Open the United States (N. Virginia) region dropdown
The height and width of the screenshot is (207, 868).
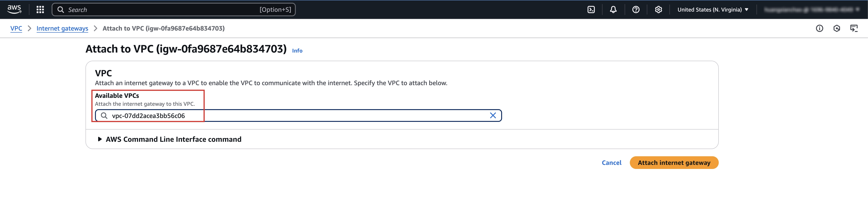[x=713, y=10]
